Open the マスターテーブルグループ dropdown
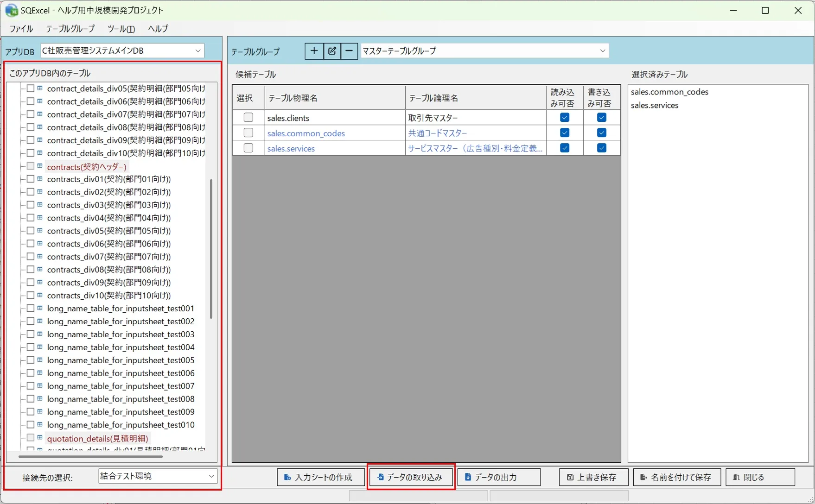 pyautogui.click(x=484, y=51)
